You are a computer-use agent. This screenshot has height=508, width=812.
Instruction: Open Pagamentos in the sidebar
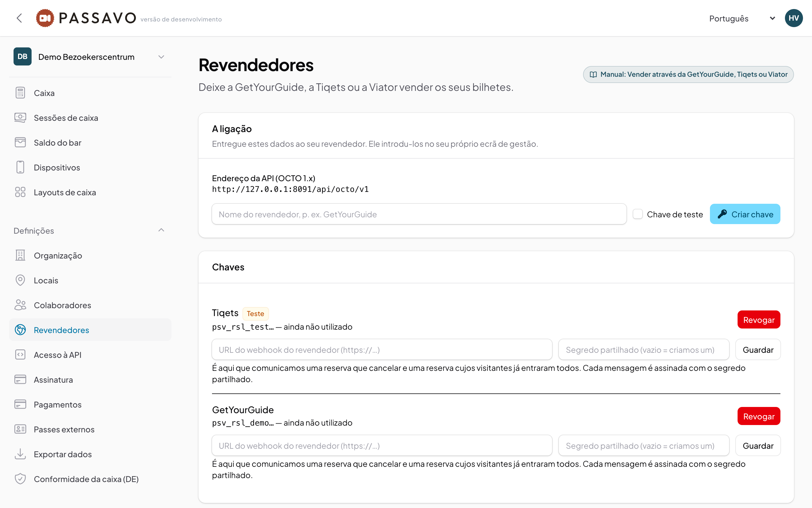90,404
